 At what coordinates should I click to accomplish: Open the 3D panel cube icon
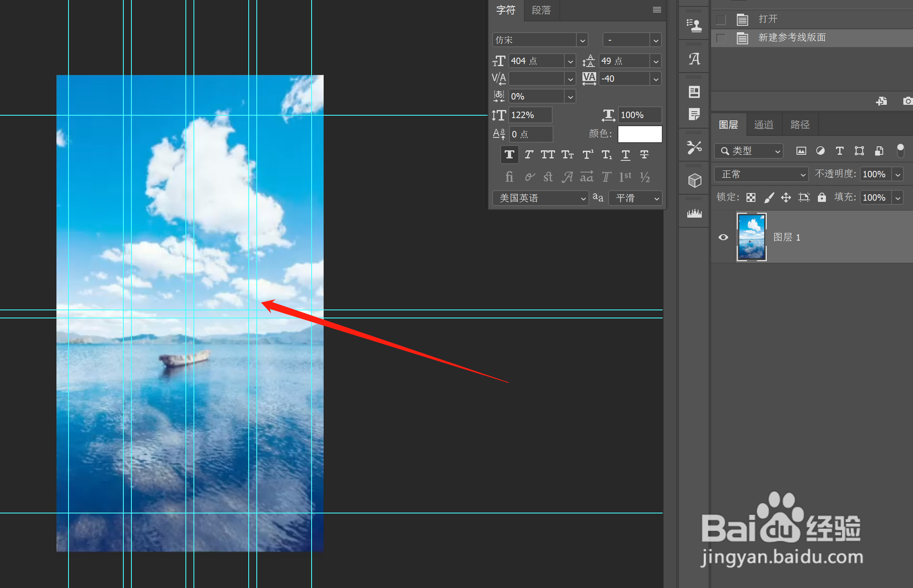tap(694, 180)
